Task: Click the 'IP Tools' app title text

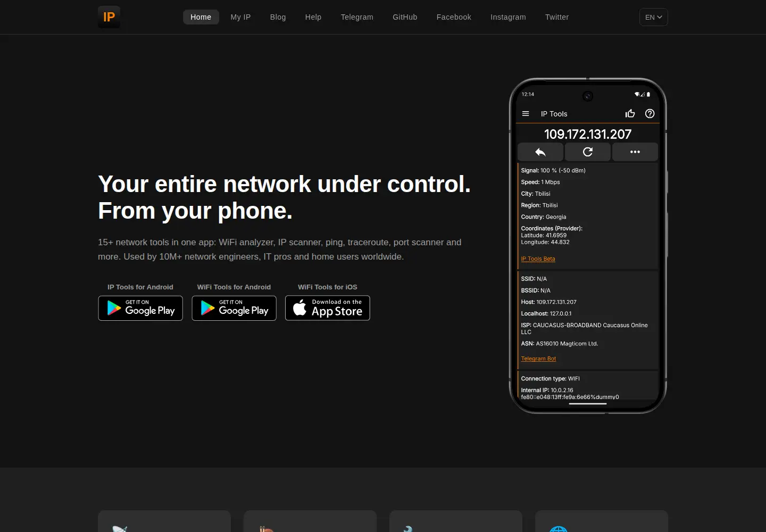Action: click(554, 114)
